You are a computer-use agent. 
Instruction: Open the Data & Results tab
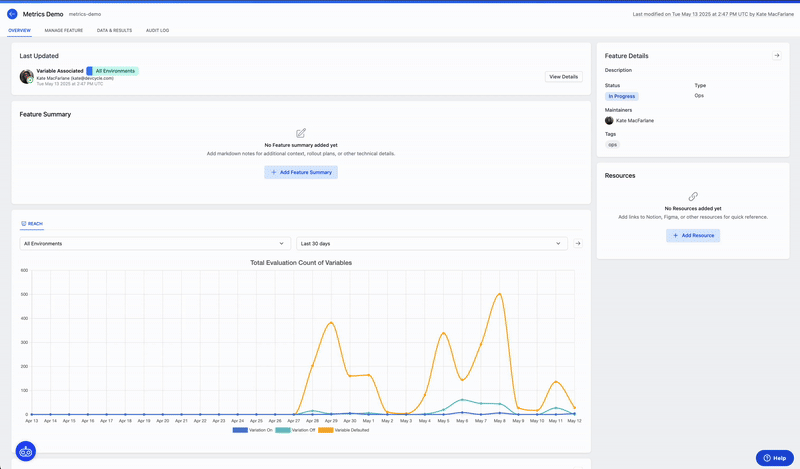pyautogui.click(x=114, y=31)
